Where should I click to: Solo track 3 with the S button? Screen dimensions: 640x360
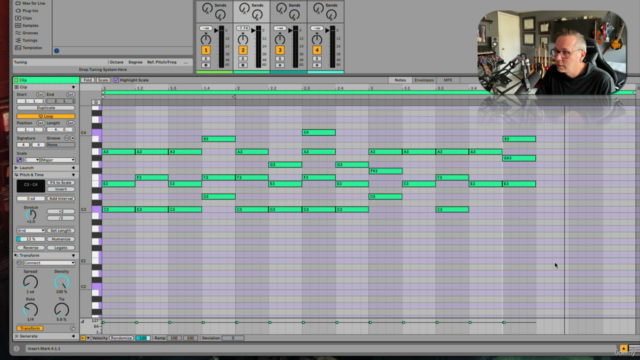280,59
